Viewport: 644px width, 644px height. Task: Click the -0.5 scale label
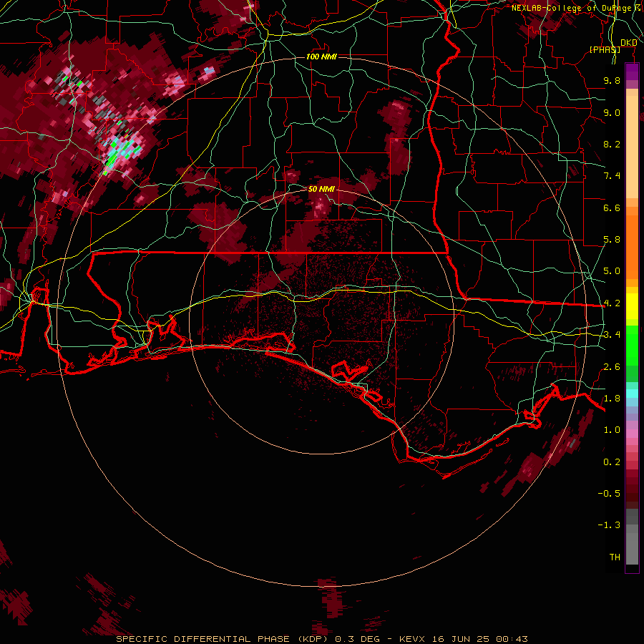click(x=609, y=494)
